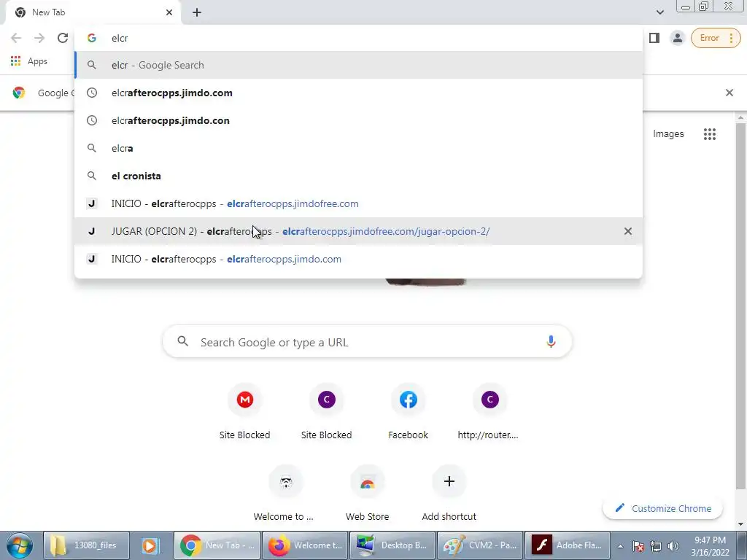Screen dimensions: 747x560
Task: Start voice search with microphone icon
Action: click(551, 342)
